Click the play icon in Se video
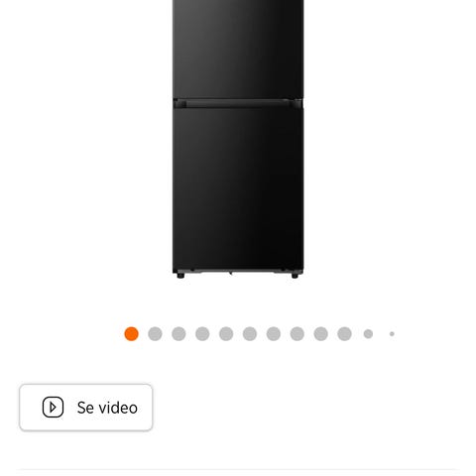This screenshot has width=476, height=476. tap(53, 408)
